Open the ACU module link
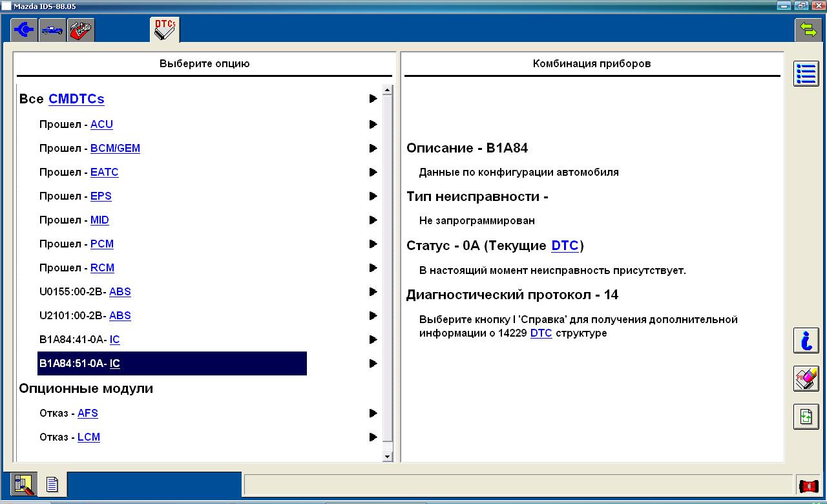 [101, 124]
